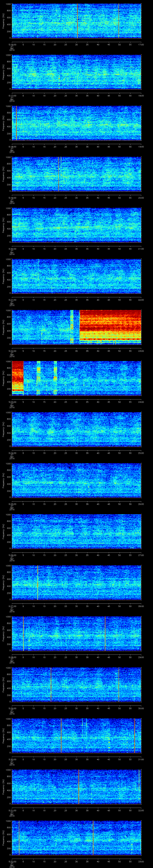153x868 pixels.
Task: Select the red block at the start of the 5:23:00 spectrogram
Action: pos(17,378)
